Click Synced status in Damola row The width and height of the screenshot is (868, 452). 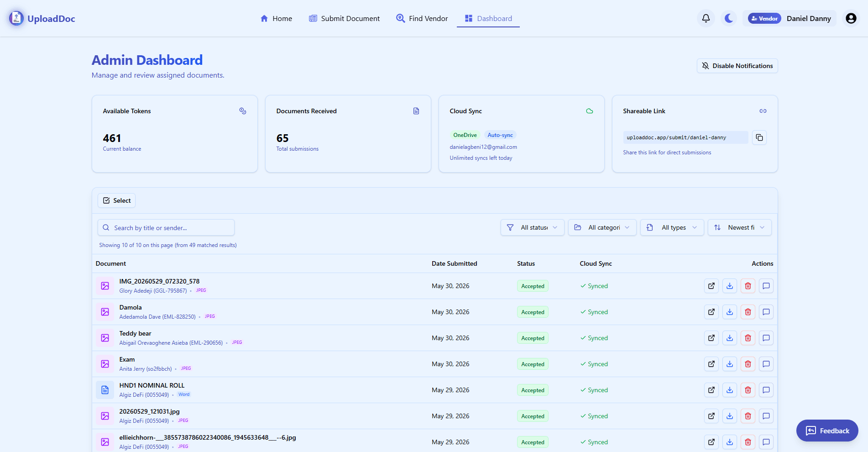(594, 312)
